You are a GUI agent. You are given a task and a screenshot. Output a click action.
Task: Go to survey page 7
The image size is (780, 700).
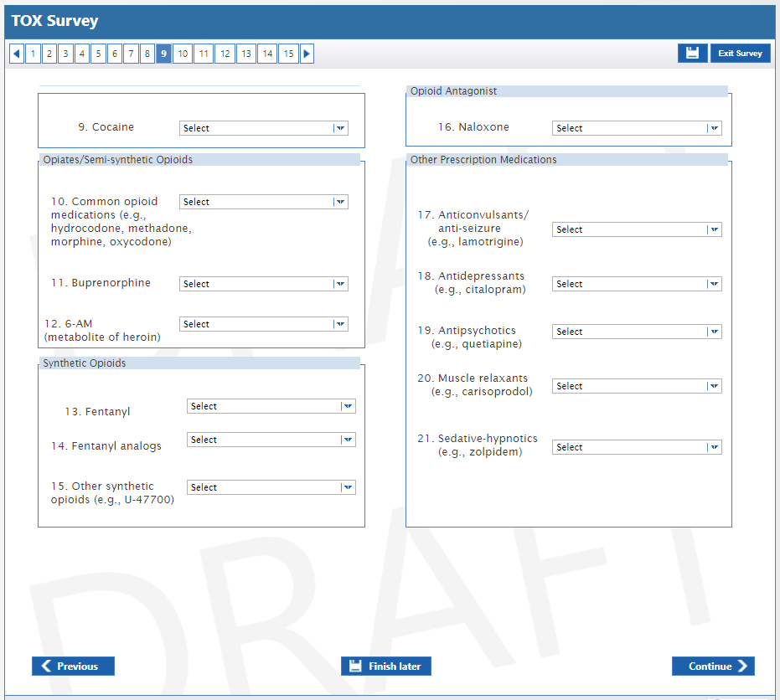pos(131,54)
